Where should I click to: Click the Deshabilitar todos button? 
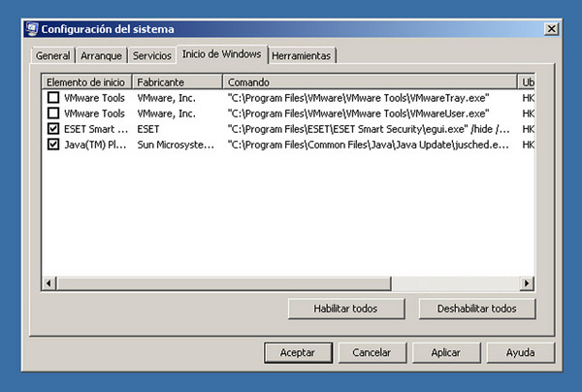tap(477, 309)
